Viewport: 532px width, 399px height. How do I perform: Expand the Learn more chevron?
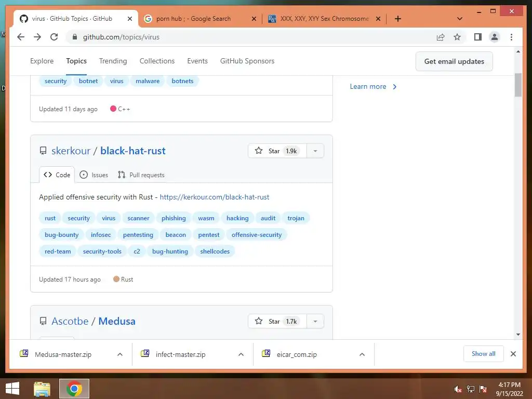click(395, 87)
